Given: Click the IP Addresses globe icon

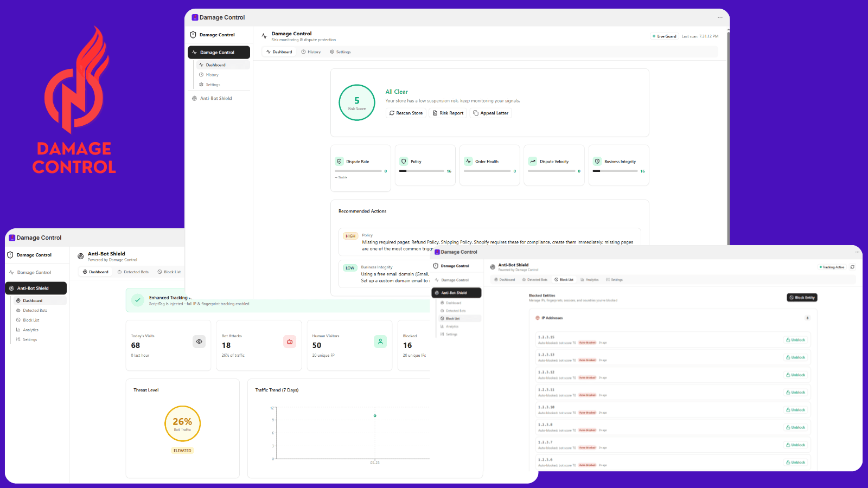Looking at the screenshot, I should pos(538,318).
